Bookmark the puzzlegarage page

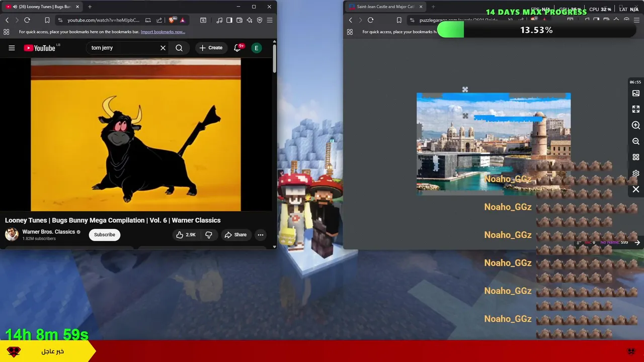(x=399, y=20)
